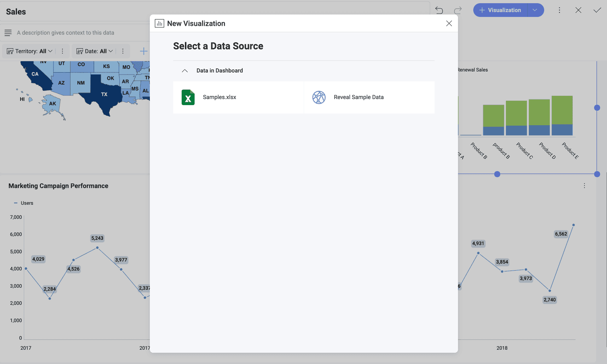Click the dashboard description field
607x364 pixels.
coord(66,33)
